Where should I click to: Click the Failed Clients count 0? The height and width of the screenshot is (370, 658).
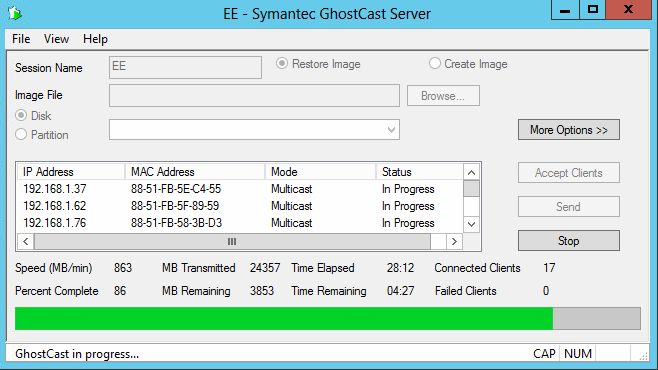pos(546,291)
